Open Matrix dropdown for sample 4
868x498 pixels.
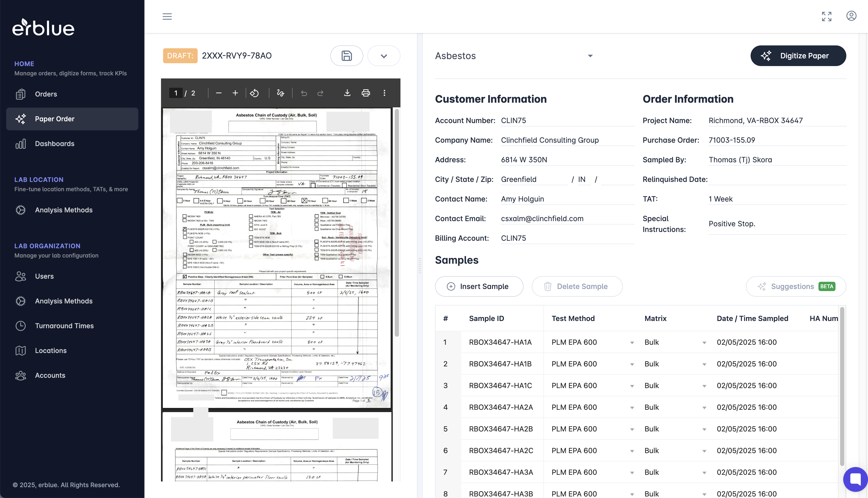point(704,407)
